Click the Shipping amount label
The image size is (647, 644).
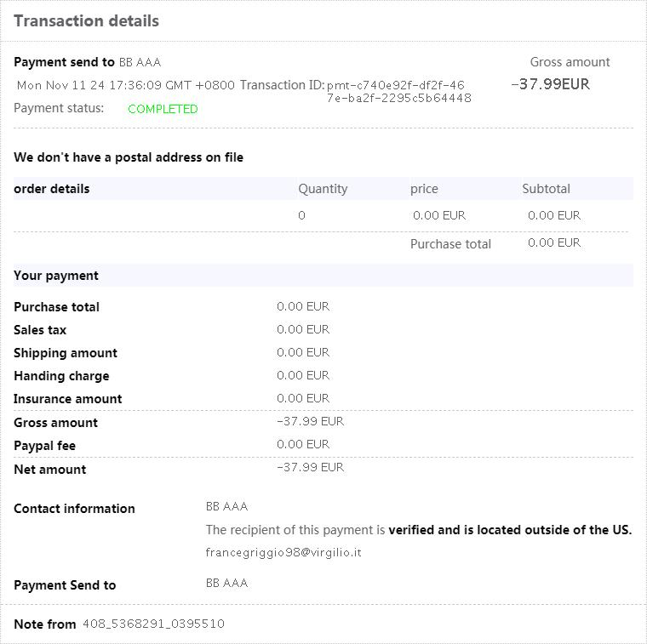pyautogui.click(x=66, y=353)
